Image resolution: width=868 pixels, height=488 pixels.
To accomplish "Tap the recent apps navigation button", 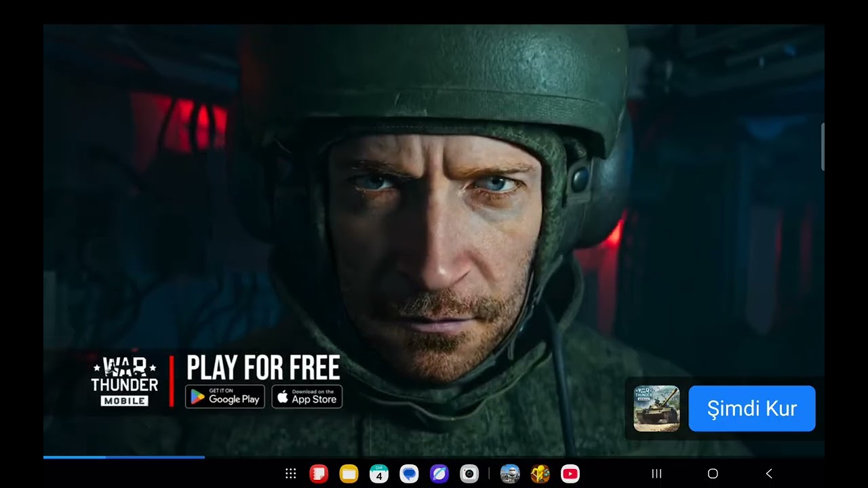I will pos(656,474).
